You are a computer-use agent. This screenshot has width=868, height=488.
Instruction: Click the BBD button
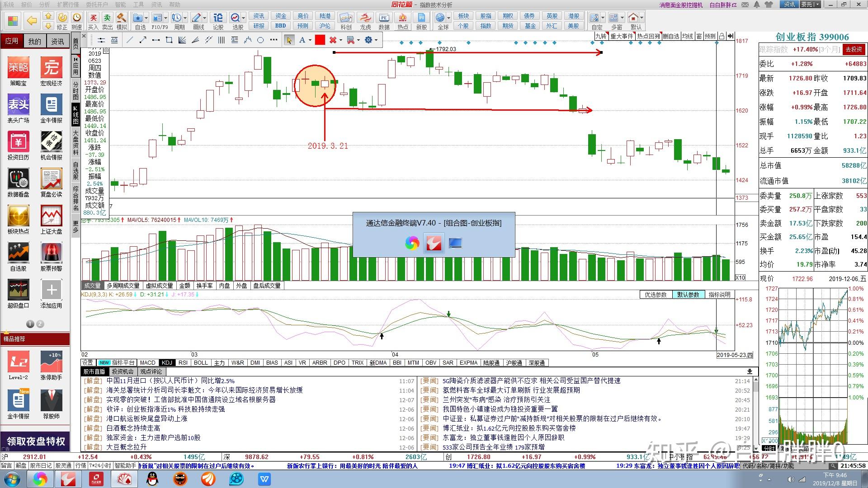tap(281, 26)
